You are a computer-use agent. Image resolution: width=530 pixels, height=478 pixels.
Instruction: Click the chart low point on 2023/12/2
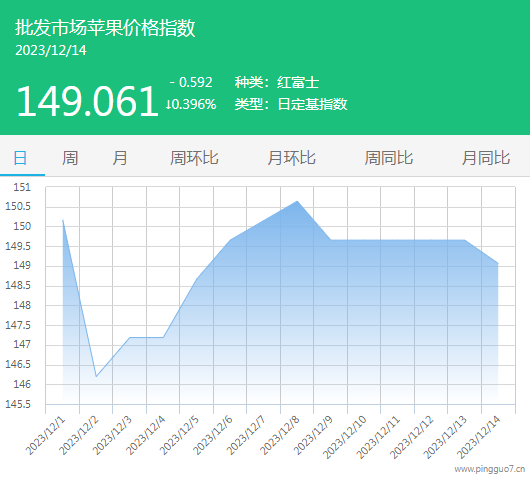coord(96,376)
